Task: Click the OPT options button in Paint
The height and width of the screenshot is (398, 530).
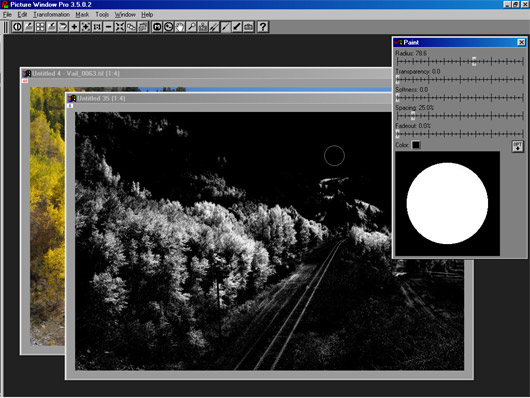Action: click(517, 146)
